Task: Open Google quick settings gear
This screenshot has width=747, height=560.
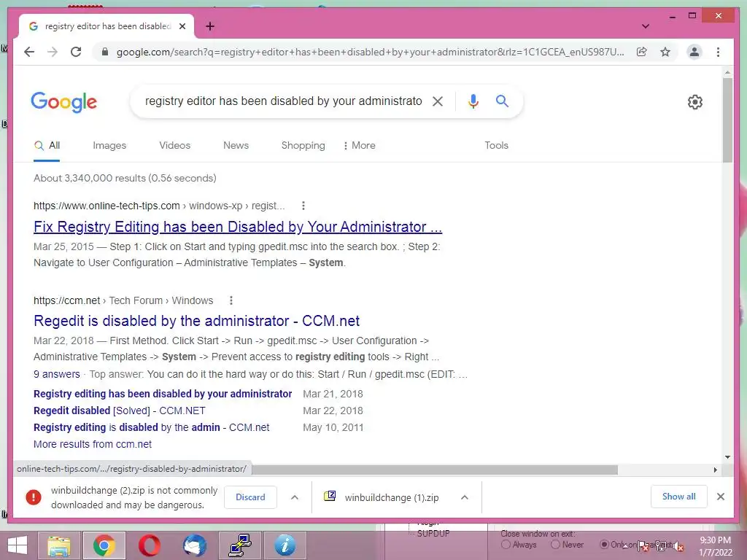Action: coord(695,101)
